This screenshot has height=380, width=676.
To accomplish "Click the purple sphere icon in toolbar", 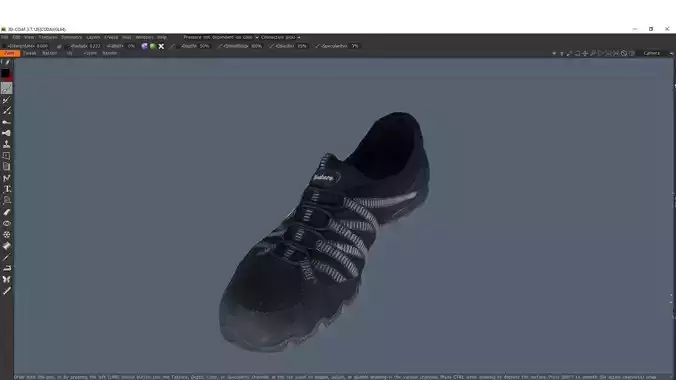I will (x=144, y=46).
